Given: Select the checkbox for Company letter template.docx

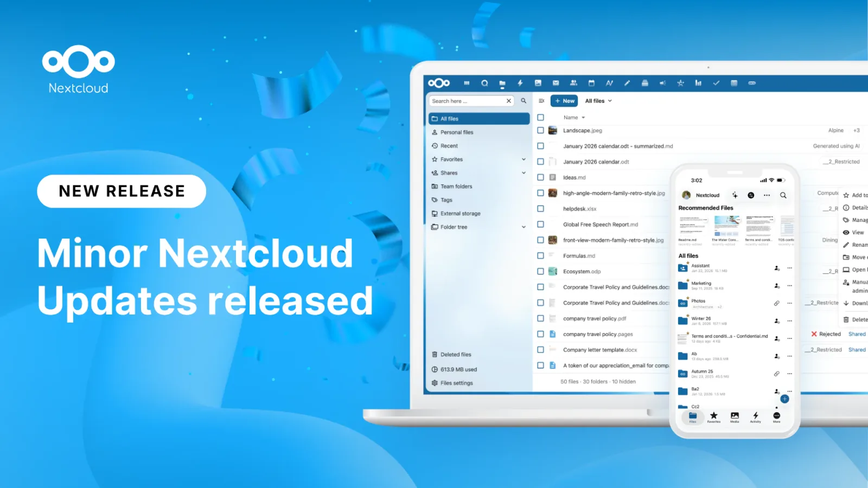Looking at the screenshot, I should [540, 350].
